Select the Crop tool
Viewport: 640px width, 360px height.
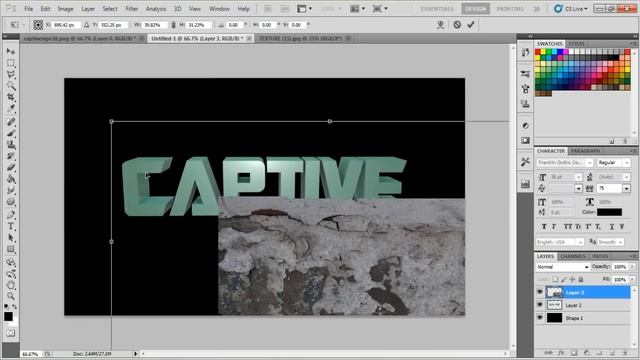(x=11, y=97)
